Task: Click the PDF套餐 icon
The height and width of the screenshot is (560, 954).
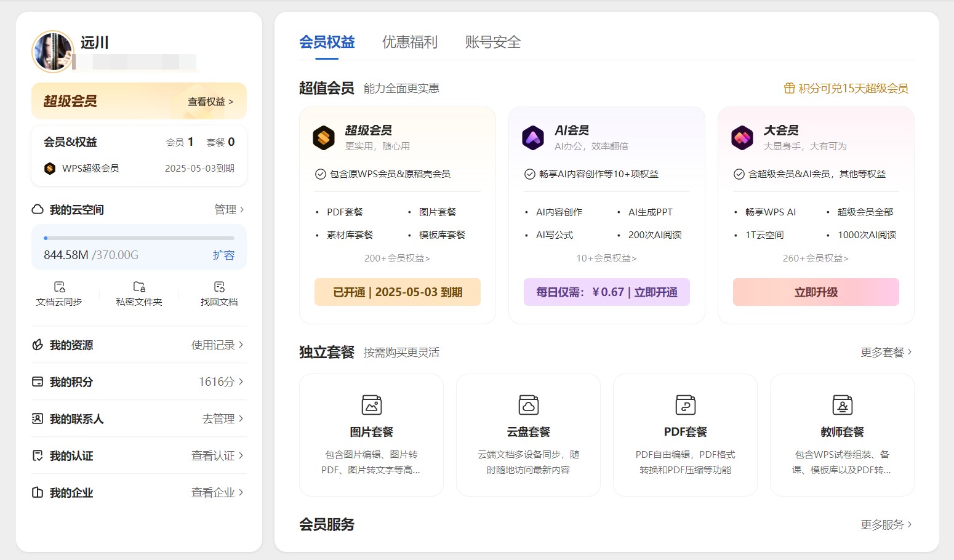Action: (x=686, y=405)
